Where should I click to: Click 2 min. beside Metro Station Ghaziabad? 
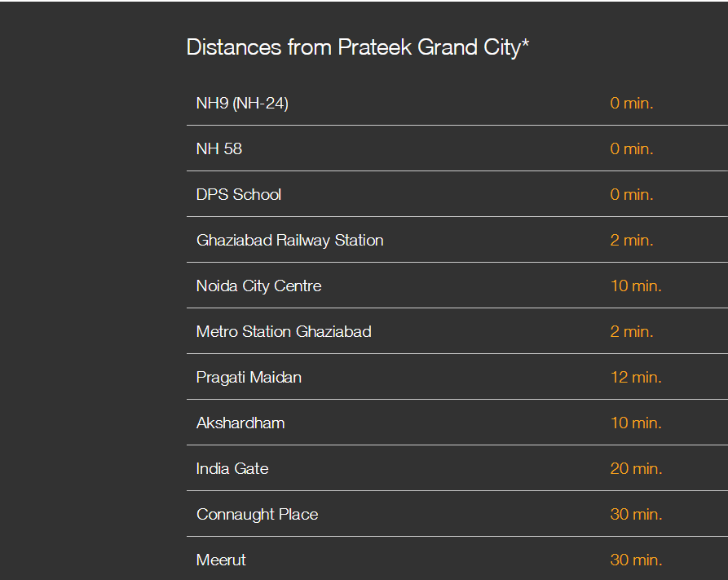click(x=632, y=332)
